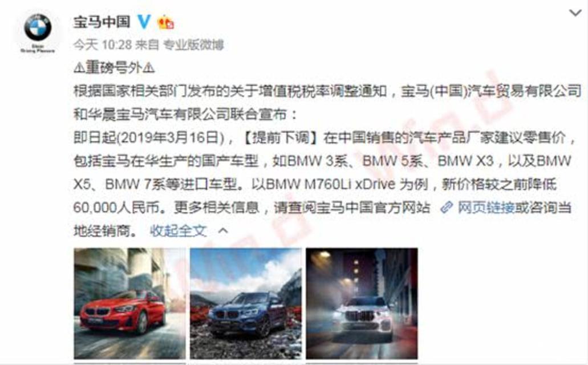Click the 今天 10:28 timestamp
The image size is (588, 365).
tap(102, 45)
